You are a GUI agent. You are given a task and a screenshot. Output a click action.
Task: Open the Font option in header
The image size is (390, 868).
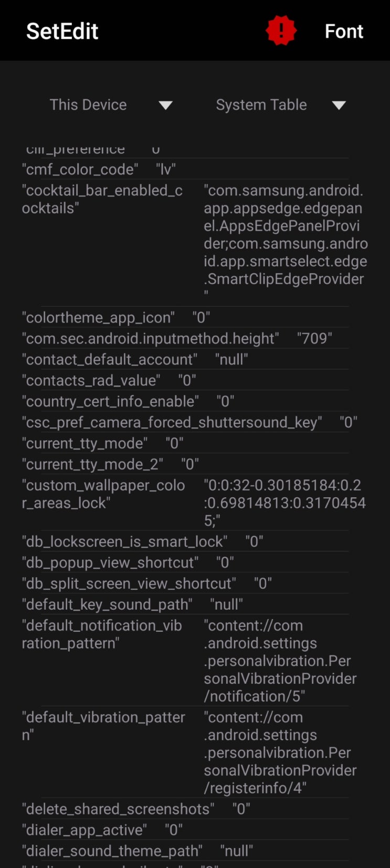pos(344,32)
